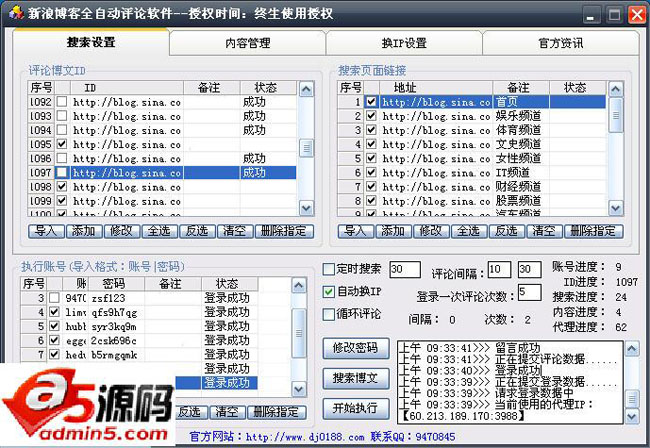Click 删除指定 under 搜索页面链接 list
650x448 pixels.
[x=593, y=231]
